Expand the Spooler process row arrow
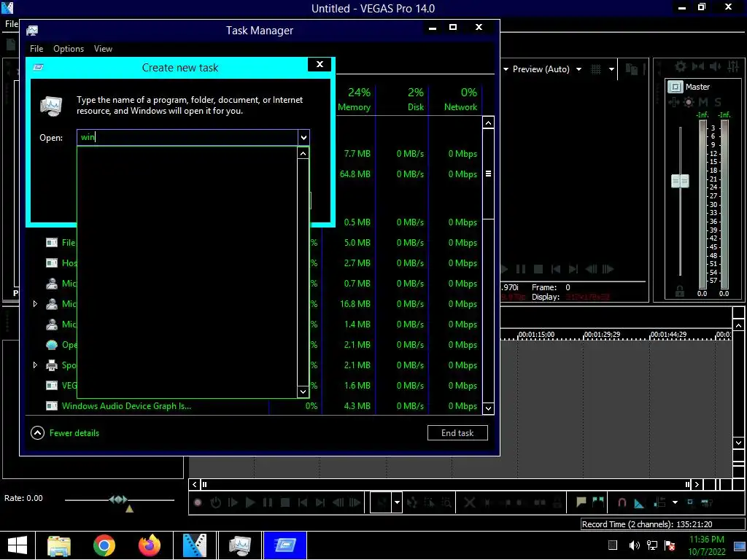 [35, 365]
